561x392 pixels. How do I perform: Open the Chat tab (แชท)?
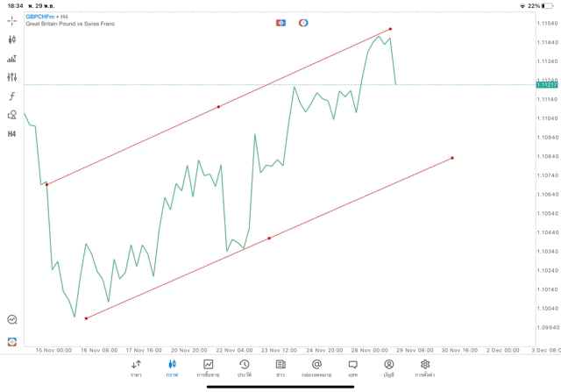[x=352, y=367]
